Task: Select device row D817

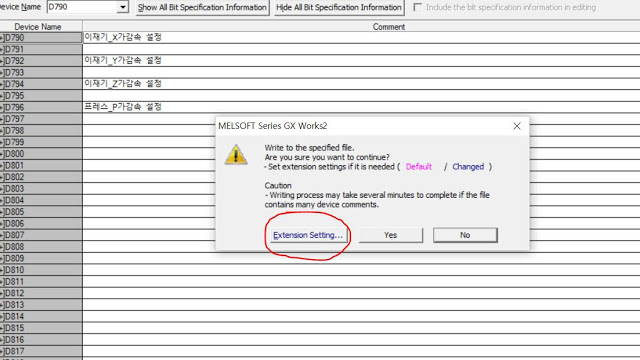Action: click(x=41, y=351)
